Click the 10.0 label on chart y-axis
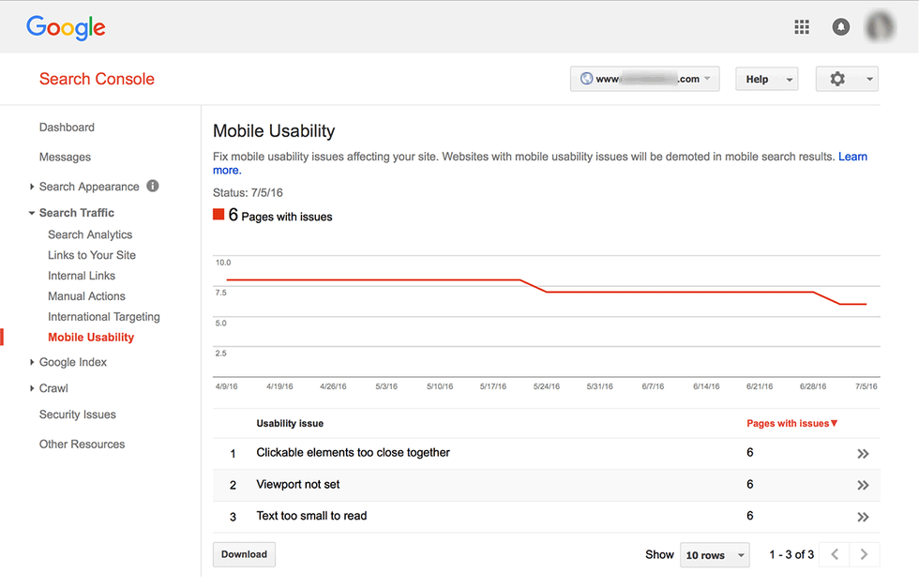The height and width of the screenshot is (588, 919). (x=223, y=263)
